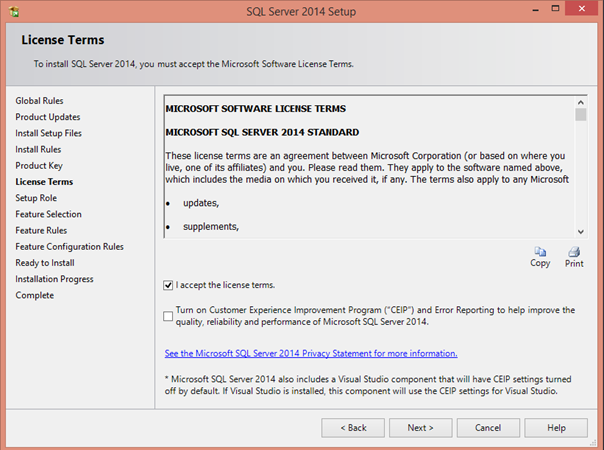Proceed with the Next button
The width and height of the screenshot is (604, 450).
(x=421, y=428)
